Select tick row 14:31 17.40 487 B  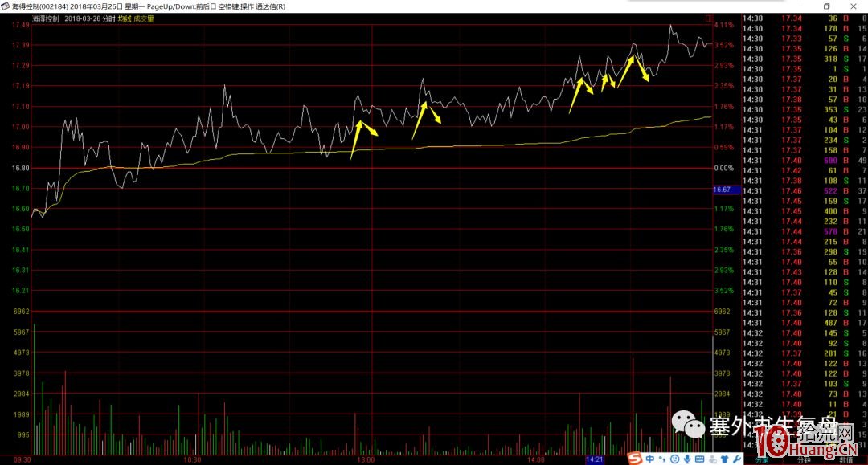click(805, 323)
